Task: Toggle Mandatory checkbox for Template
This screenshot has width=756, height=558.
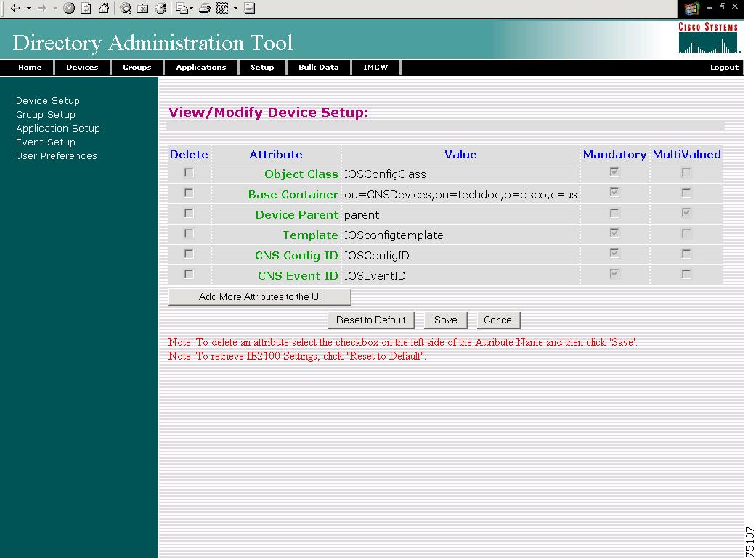Action: point(614,233)
